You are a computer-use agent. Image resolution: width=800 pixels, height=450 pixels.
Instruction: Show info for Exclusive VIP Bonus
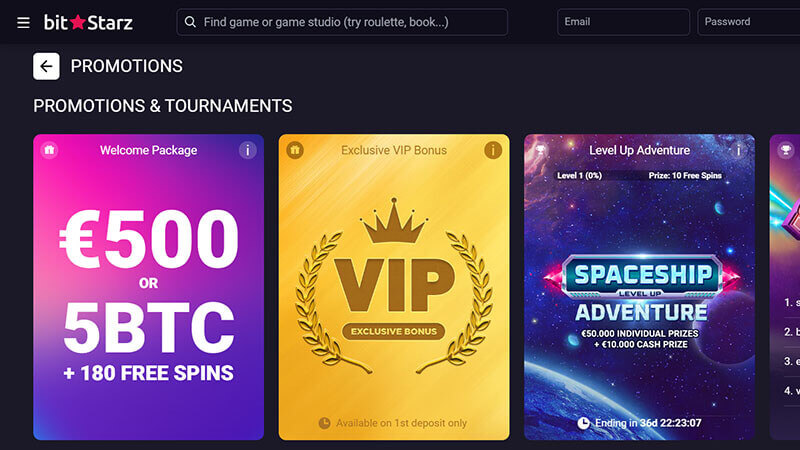tap(492, 150)
